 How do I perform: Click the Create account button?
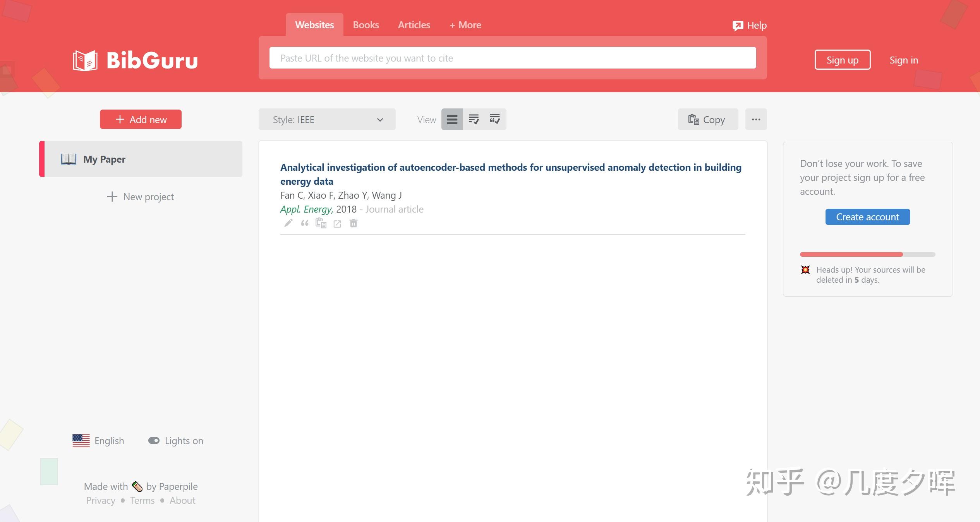(867, 217)
